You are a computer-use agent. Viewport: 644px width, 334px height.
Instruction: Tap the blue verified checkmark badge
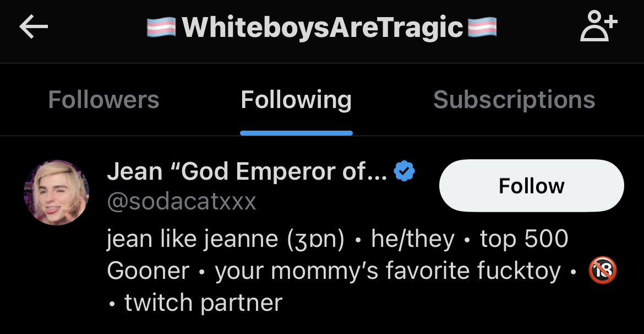(404, 171)
